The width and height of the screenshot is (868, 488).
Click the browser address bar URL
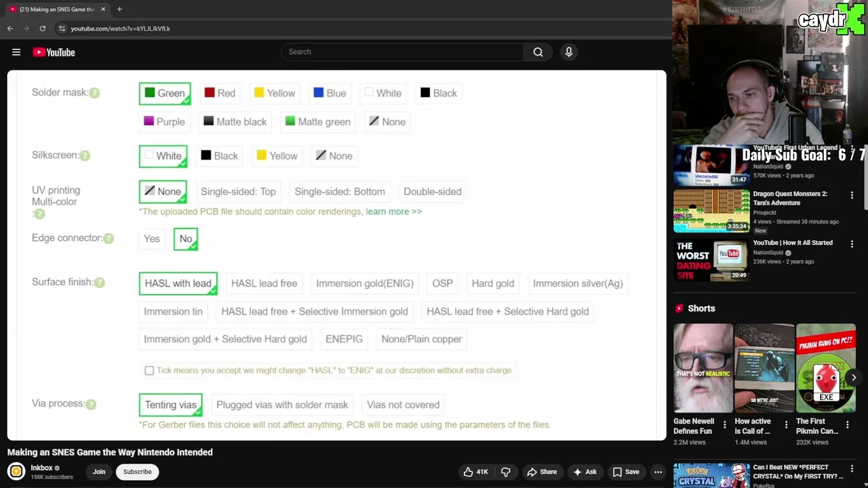121,28
